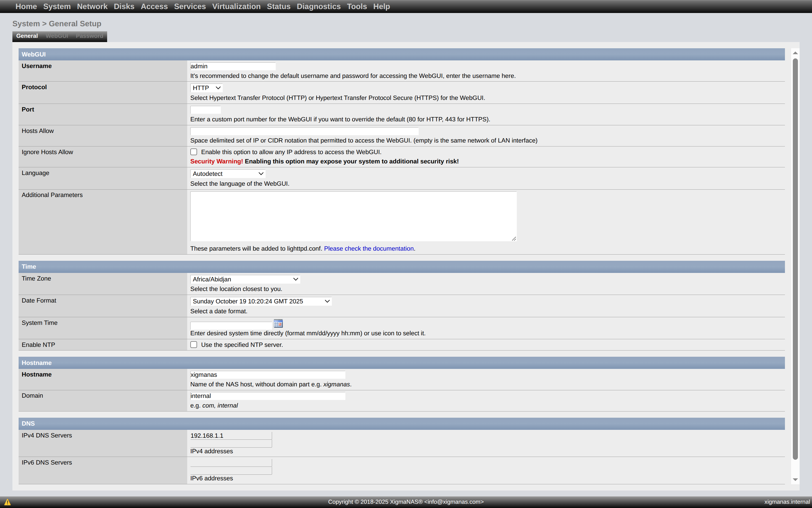Click the second IPv6 DNS server field

pos(231,471)
